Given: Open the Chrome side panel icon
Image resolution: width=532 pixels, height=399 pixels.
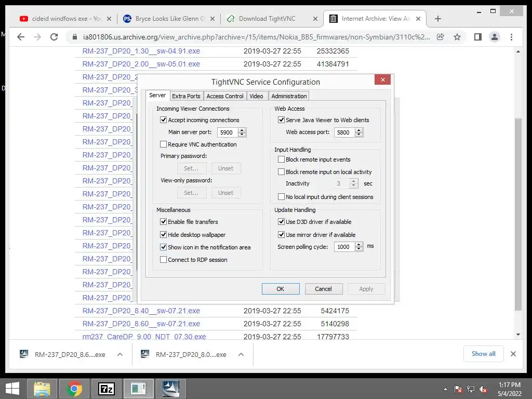Looking at the screenshot, I should point(478,37).
